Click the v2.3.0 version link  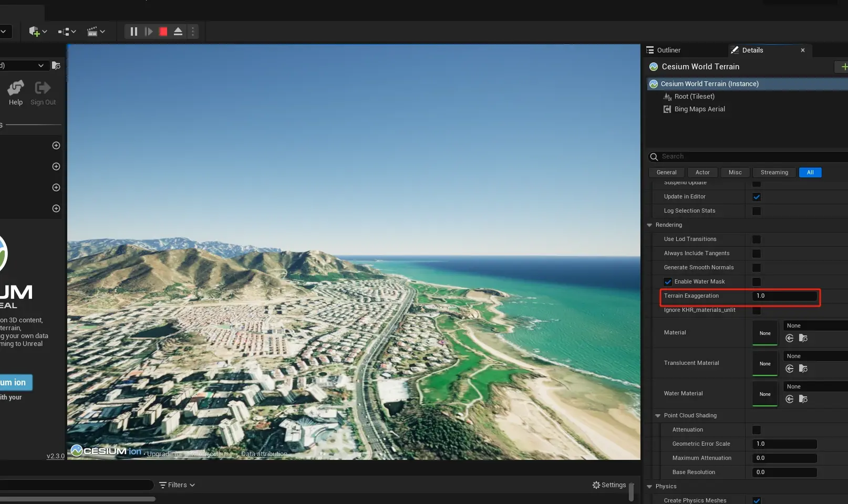point(55,456)
